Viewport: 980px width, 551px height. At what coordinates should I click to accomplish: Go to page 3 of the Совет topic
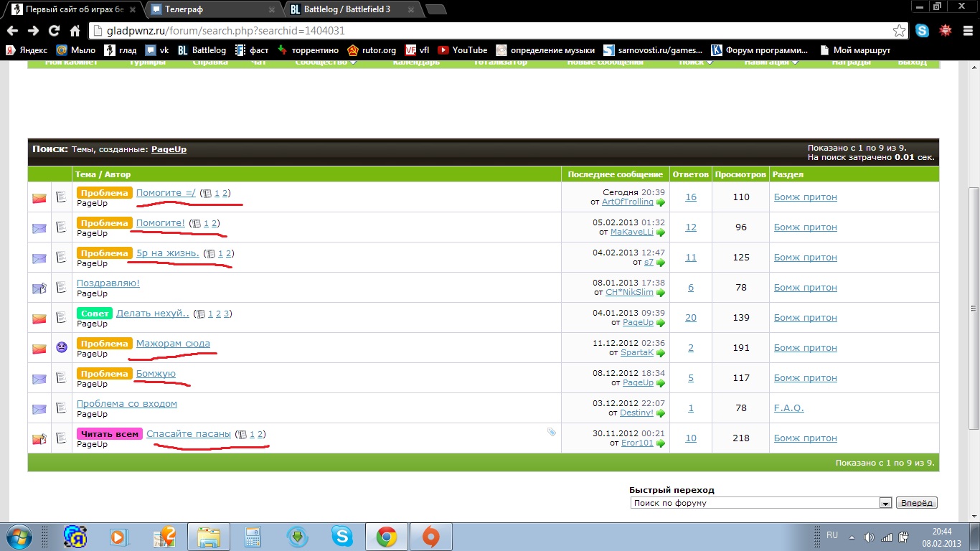click(x=227, y=314)
